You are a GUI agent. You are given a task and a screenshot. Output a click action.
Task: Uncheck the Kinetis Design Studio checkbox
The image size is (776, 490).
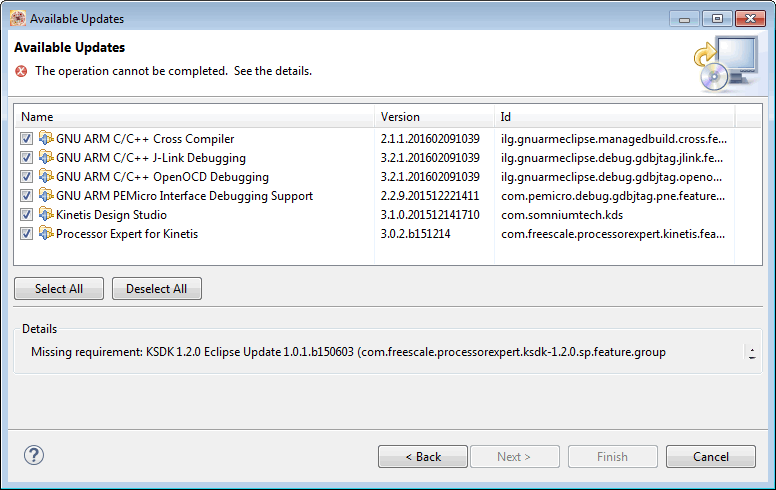[26, 215]
